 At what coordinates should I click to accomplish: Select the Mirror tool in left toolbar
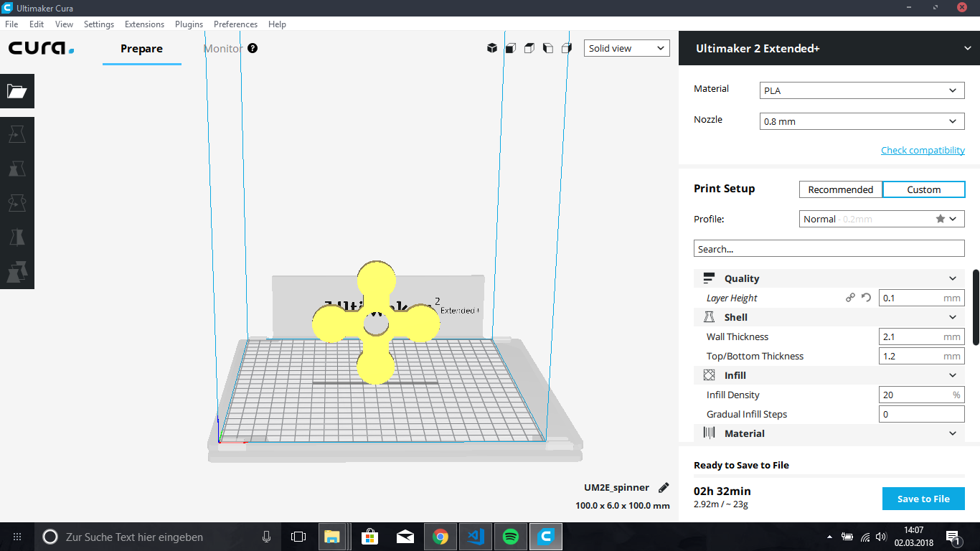point(17,237)
